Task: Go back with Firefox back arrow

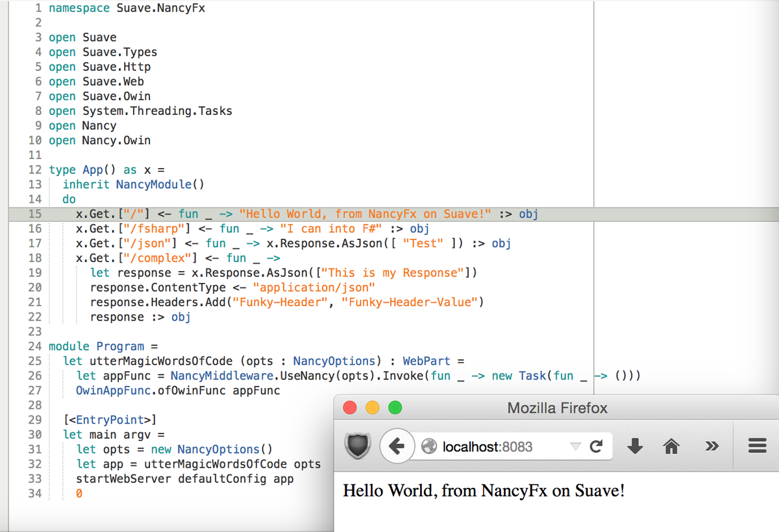Action: point(396,446)
